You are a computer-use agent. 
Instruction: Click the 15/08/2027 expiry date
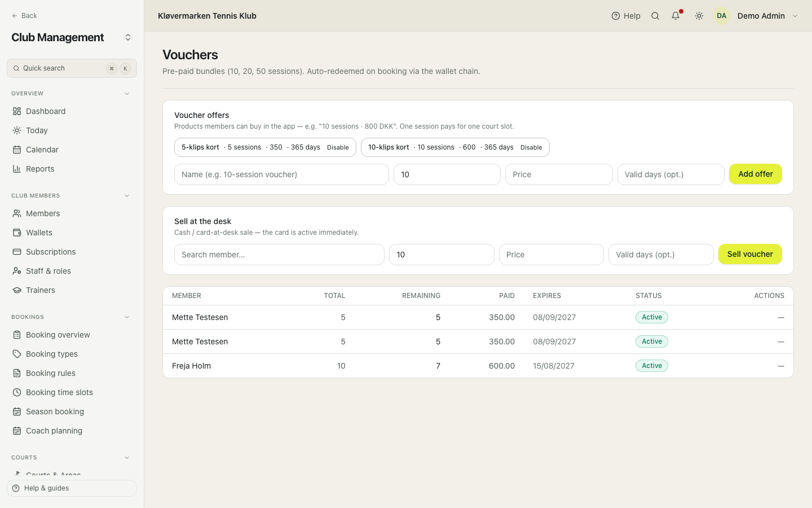click(554, 366)
